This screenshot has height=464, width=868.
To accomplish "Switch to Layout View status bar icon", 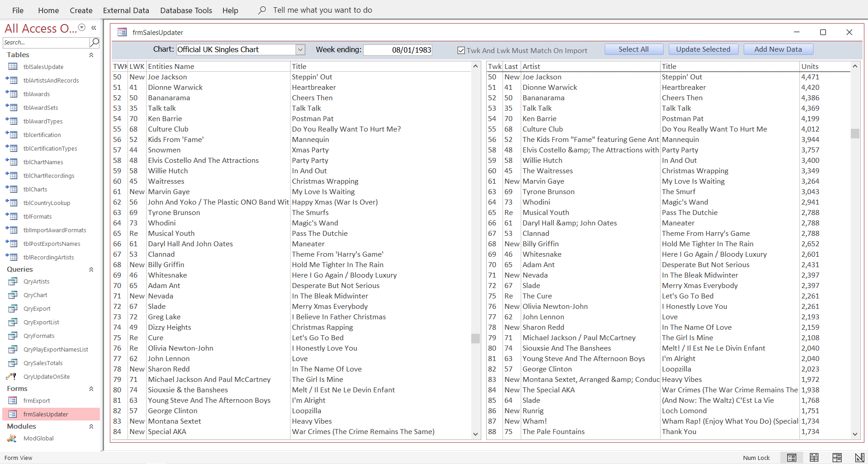I will pos(837,458).
